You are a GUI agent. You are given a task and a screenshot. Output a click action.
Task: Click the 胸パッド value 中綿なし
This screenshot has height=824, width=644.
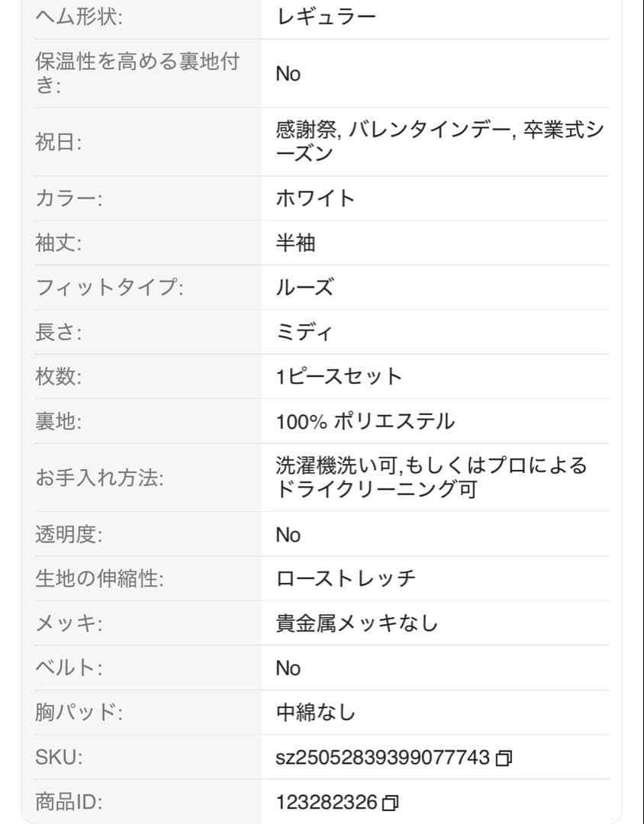click(315, 713)
